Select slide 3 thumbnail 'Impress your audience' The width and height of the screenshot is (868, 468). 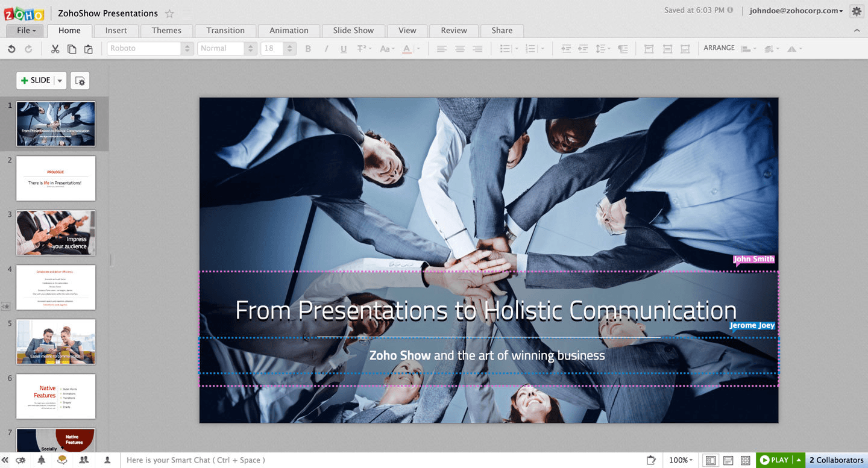55,232
